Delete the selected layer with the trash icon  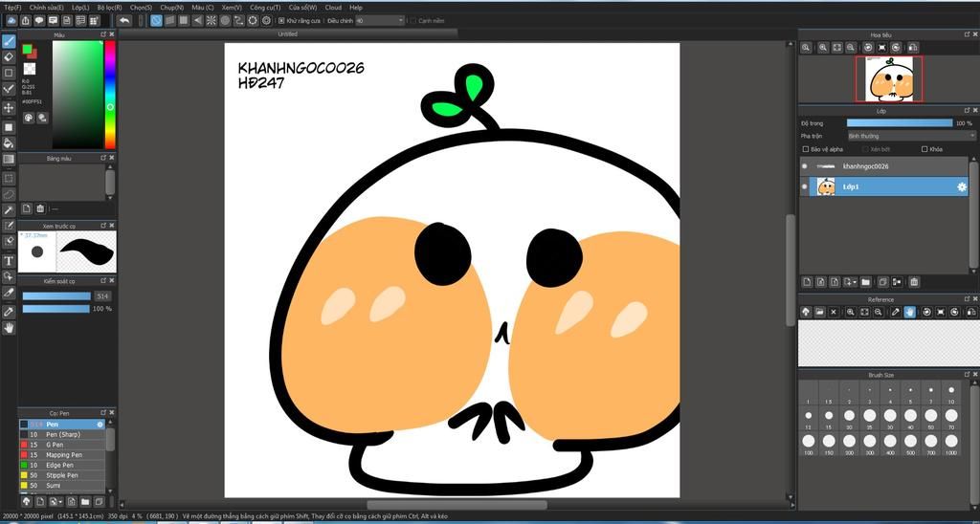(x=914, y=282)
